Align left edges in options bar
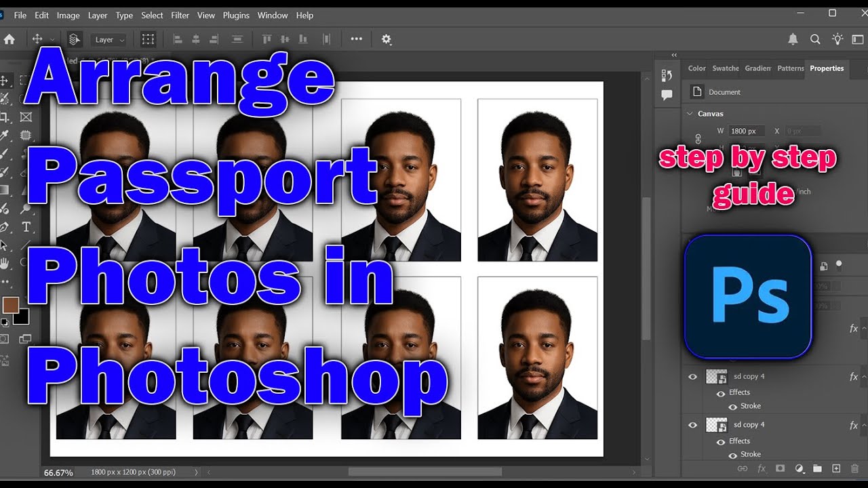This screenshot has width=868, height=488. pos(178,39)
